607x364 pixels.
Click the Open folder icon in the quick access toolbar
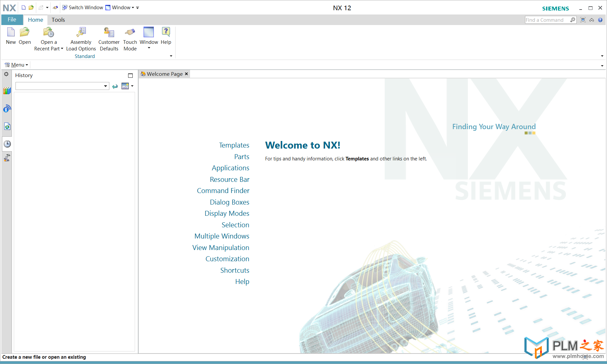[31, 8]
